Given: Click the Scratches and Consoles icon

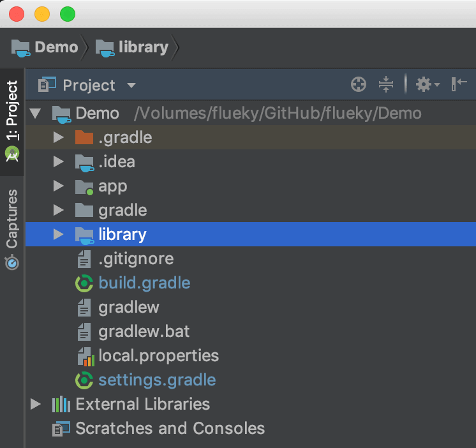Looking at the screenshot, I should pos(61,429).
